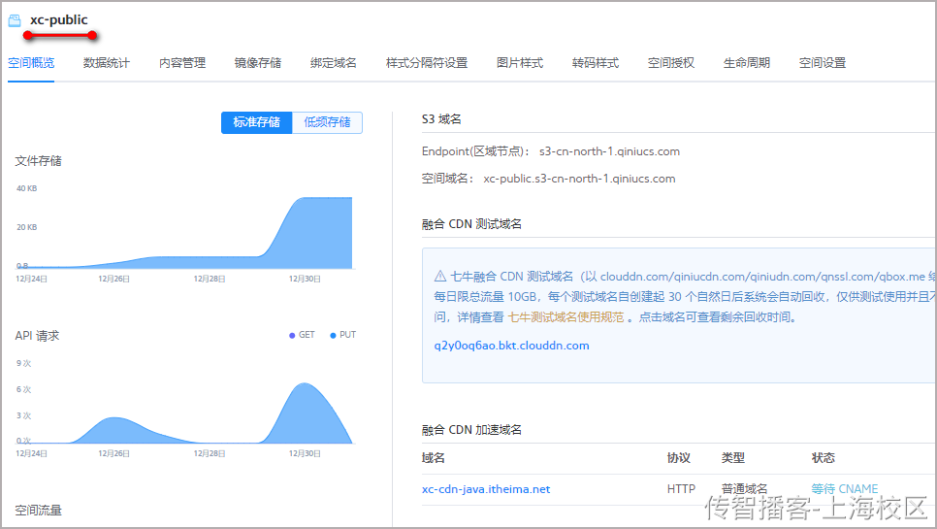
Task: Open domain xc-cdn-java.itheima.net
Action: tap(486, 489)
